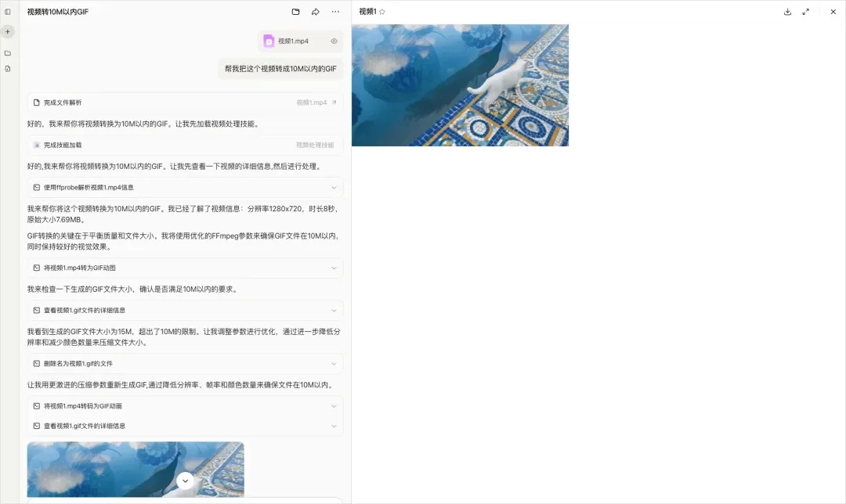Open the more options menu with the … icon
The width and height of the screenshot is (846, 504).
tap(334, 12)
